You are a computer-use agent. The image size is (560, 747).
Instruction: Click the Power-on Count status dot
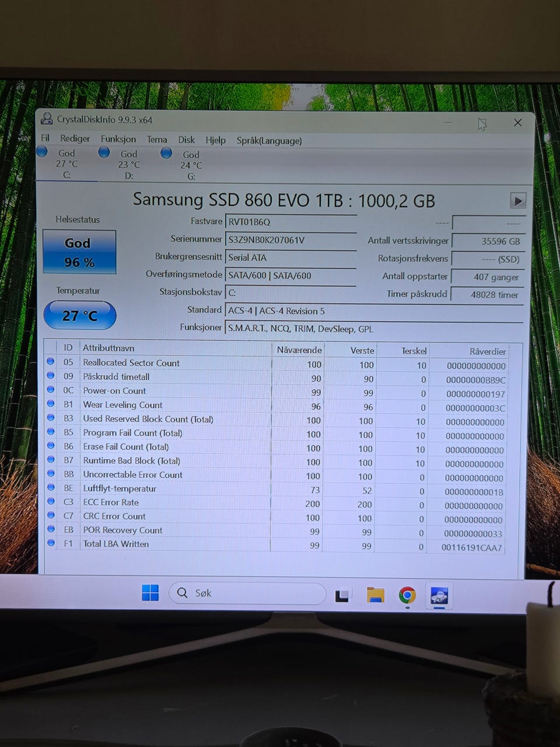pyautogui.click(x=51, y=390)
